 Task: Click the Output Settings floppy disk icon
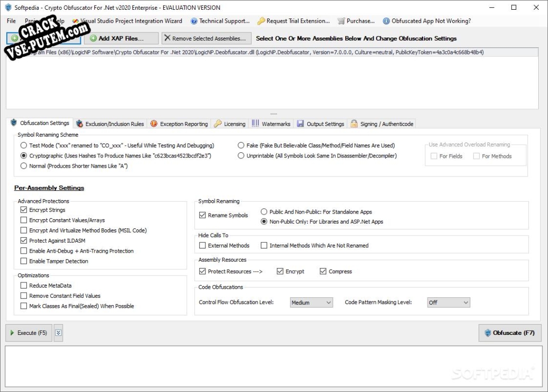click(300, 123)
